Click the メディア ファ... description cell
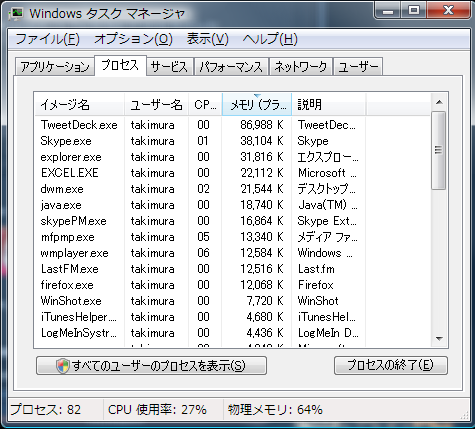Image resolution: width=475 pixels, height=429 pixels. [328, 237]
